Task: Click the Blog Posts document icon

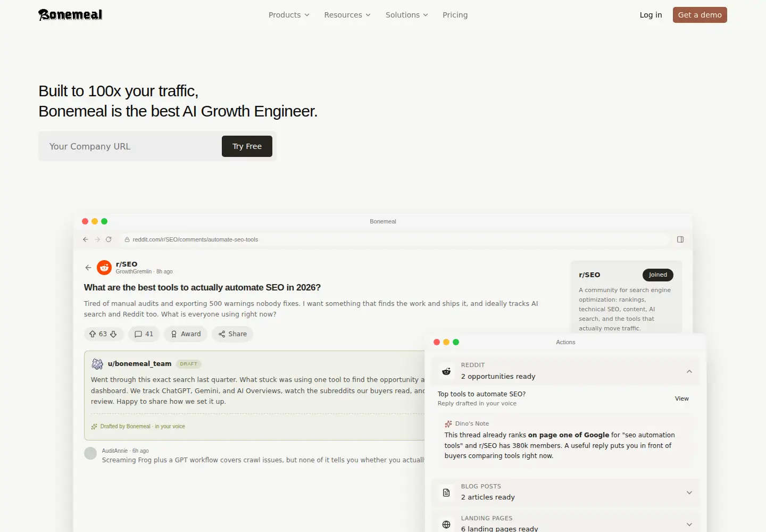Action: pyautogui.click(x=446, y=493)
